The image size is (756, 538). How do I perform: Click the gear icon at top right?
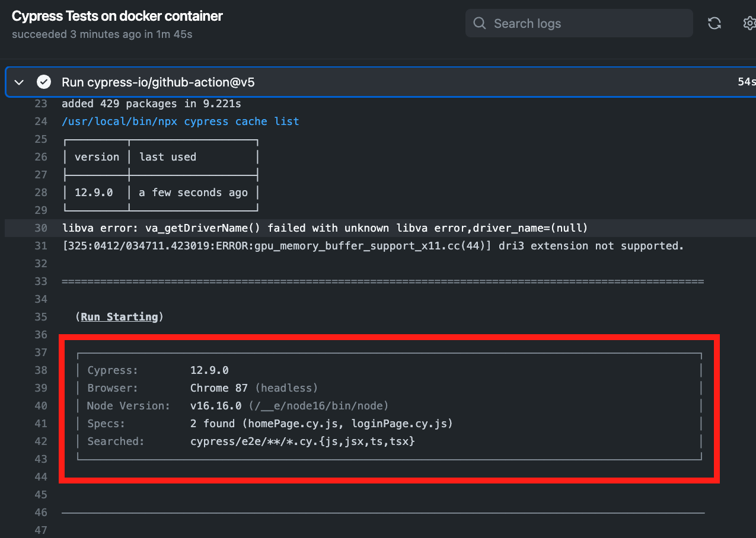point(749,23)
